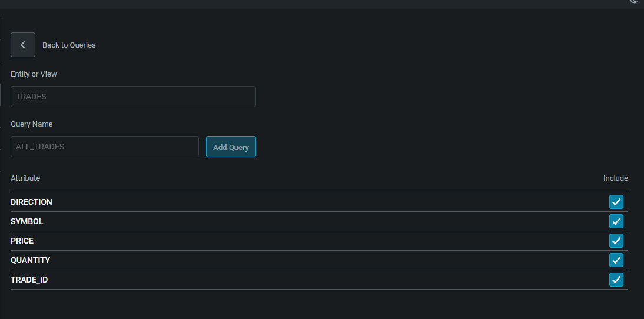
Task: Click the Entity or View label
Action: click(x=34, y=74)
